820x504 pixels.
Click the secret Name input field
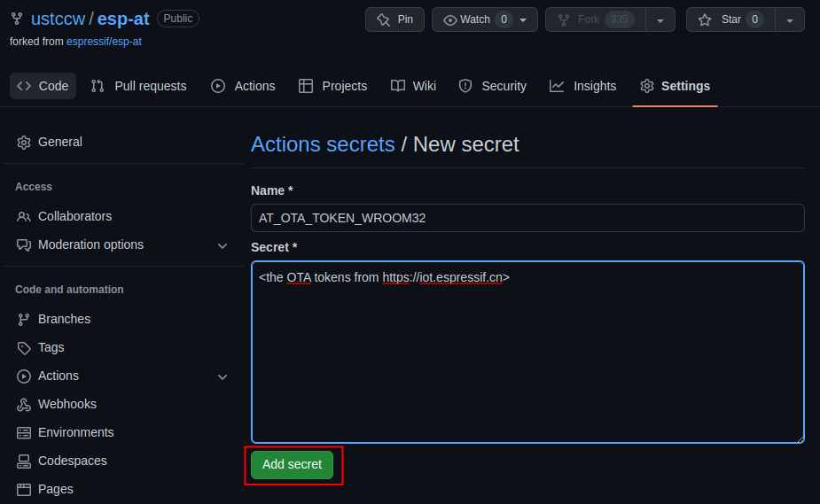pos(527,218)
